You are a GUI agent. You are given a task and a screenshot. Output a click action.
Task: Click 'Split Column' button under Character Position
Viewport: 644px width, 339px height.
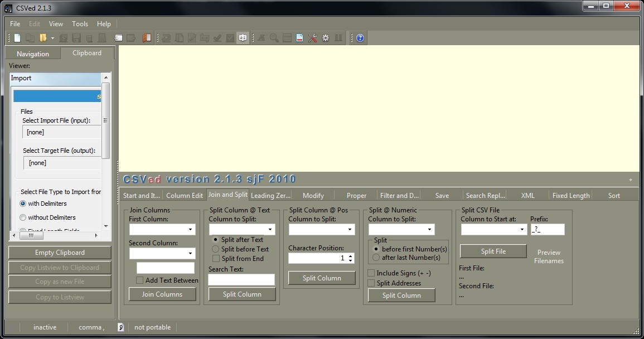coord(322,278)
